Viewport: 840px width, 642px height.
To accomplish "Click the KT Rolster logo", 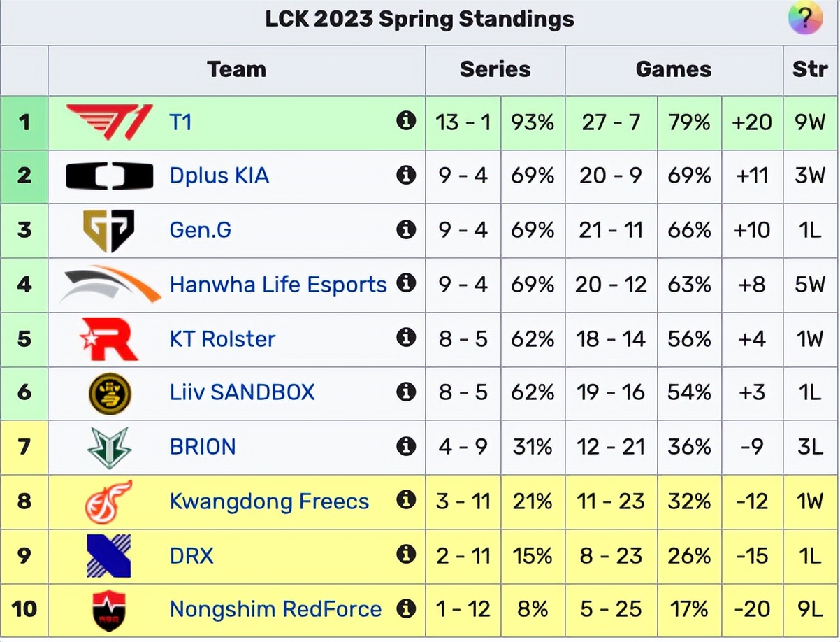I will click(110, 338).
